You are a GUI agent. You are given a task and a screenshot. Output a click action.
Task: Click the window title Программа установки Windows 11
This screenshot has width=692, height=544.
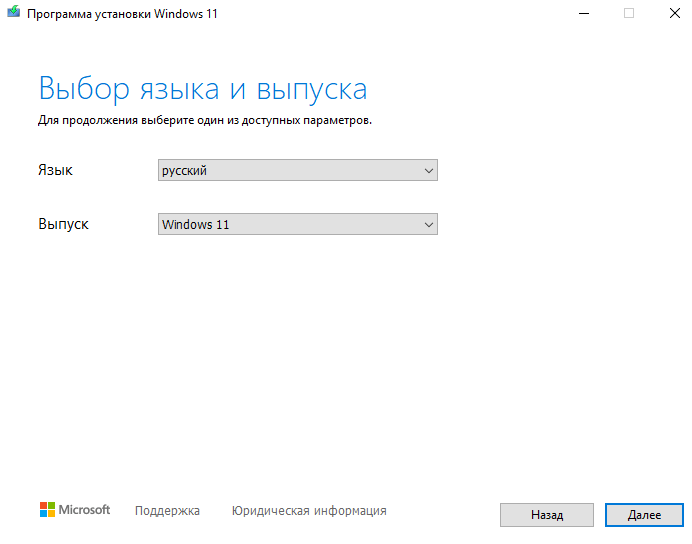pos(122,14)
